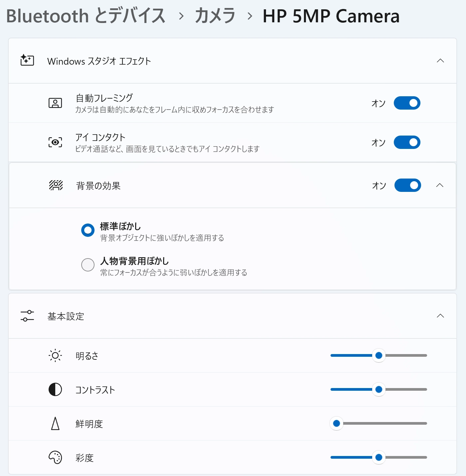Disable the 背景の効果 toggle
466x476 pixels.
tap(408, 185)
